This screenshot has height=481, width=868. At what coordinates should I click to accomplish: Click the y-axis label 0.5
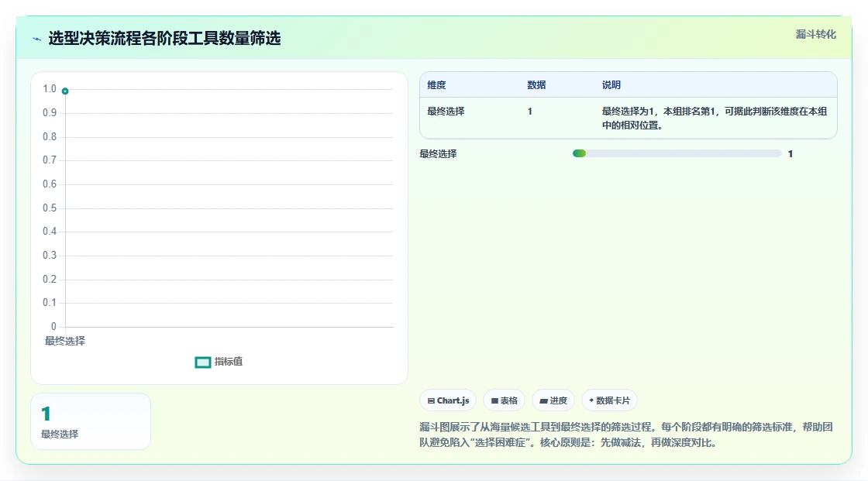[50, 208]
